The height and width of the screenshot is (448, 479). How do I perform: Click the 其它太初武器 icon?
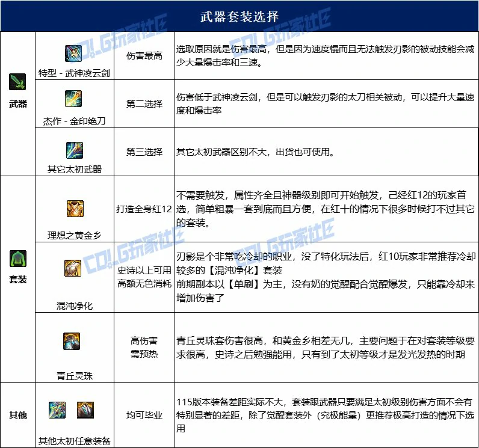tap(75, 150)
